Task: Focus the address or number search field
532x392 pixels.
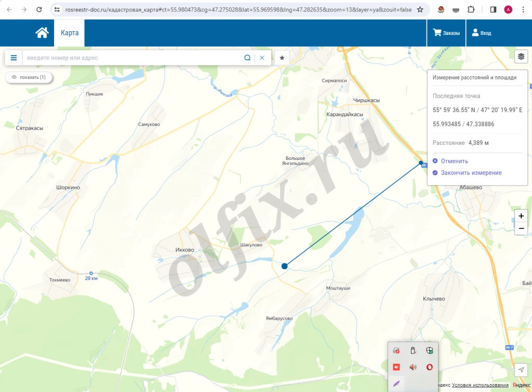Action: 132,58
